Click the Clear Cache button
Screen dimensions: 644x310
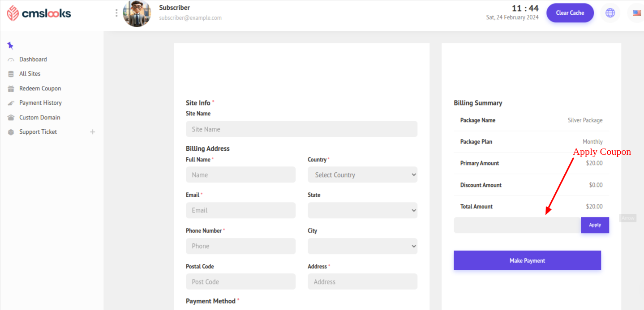[570, 13]
